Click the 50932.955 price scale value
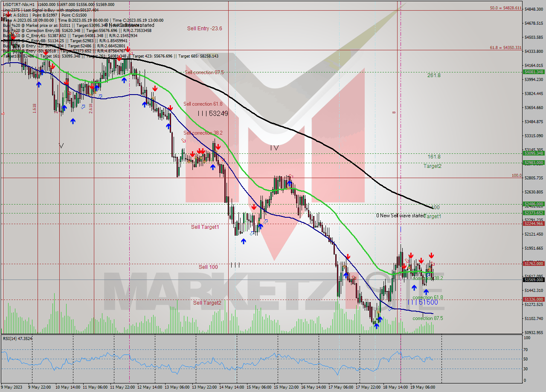Image resolution: width=546 pixels, height=392 pixels. (534, 332)
